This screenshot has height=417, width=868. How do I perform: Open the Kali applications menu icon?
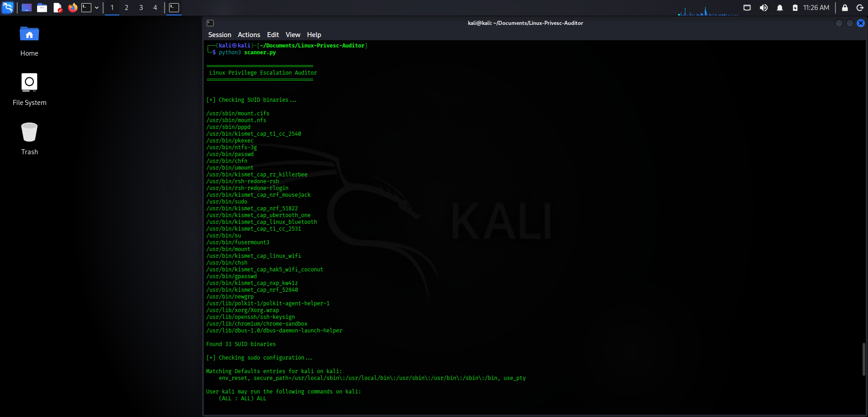8,7
